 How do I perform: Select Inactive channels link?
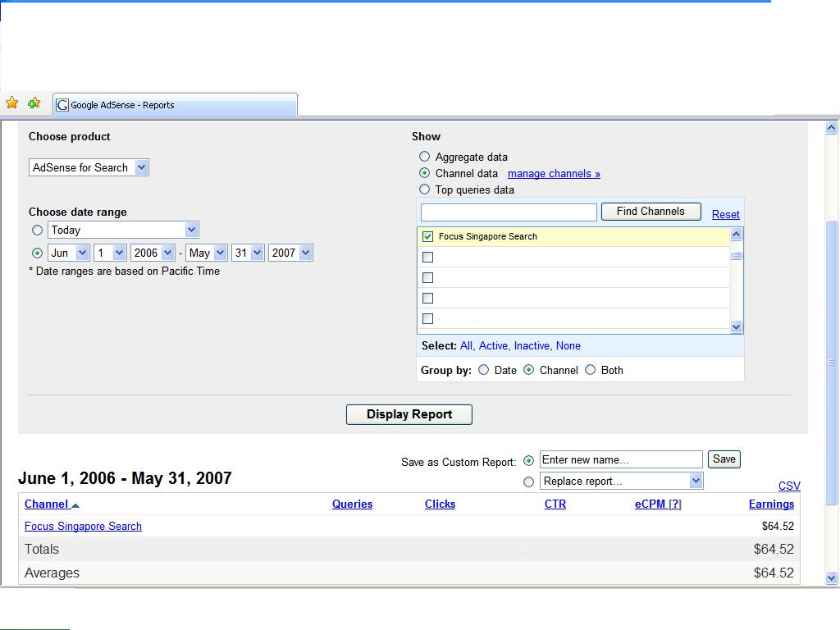533,346
